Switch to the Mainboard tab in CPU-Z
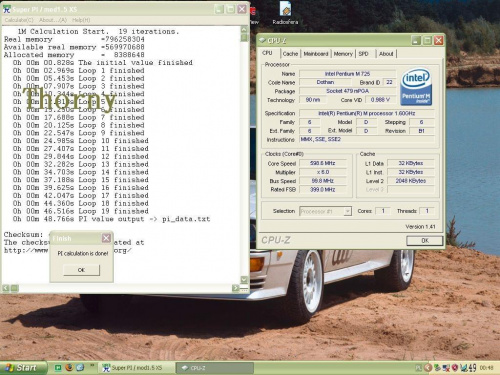500x375 pixels. [x=316, y=54]
